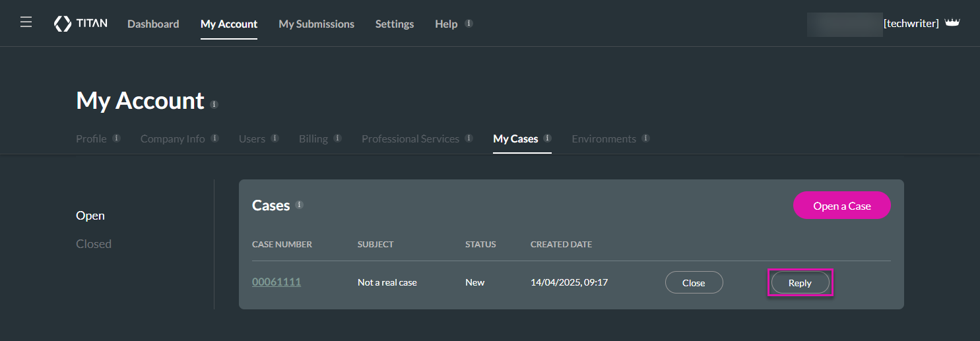The image size is (980, 341).
Task: Click info icon beside My Account heading
Action: 214,104
